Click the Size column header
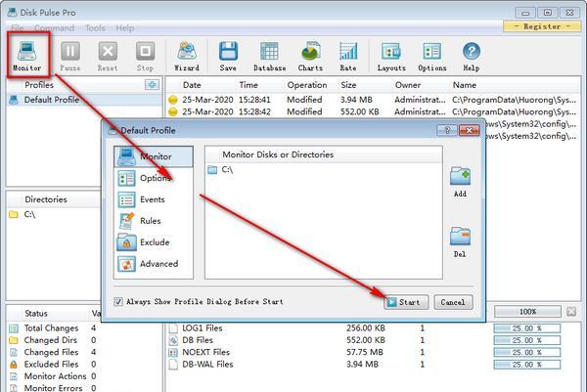The image size is (587, 392). [348, 85]
